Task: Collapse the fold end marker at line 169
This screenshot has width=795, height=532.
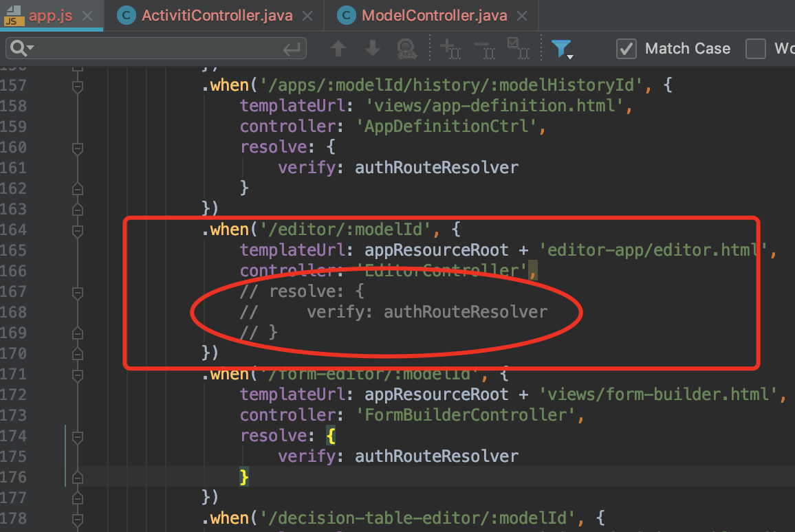Action: point(78,333)
